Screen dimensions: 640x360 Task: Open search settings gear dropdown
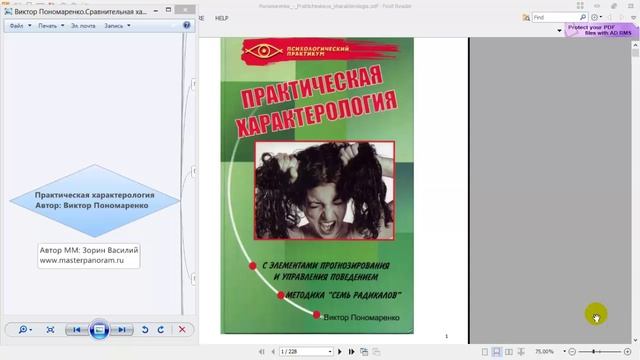[596, 17]
